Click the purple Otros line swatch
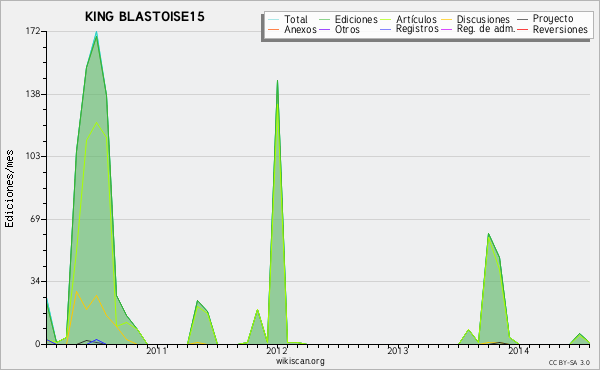The height and width of the screenshot is (370, 600). pyautogui.click(x=324, y=29)
